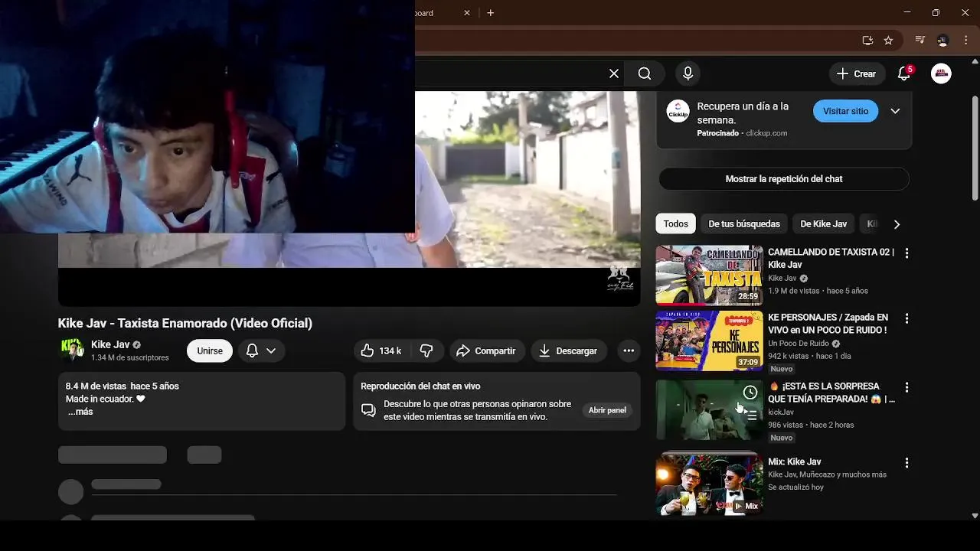Viewport: 980px width, 551px height.
Task: Open Chrome three-dot menu
Action: coord(965,41)
